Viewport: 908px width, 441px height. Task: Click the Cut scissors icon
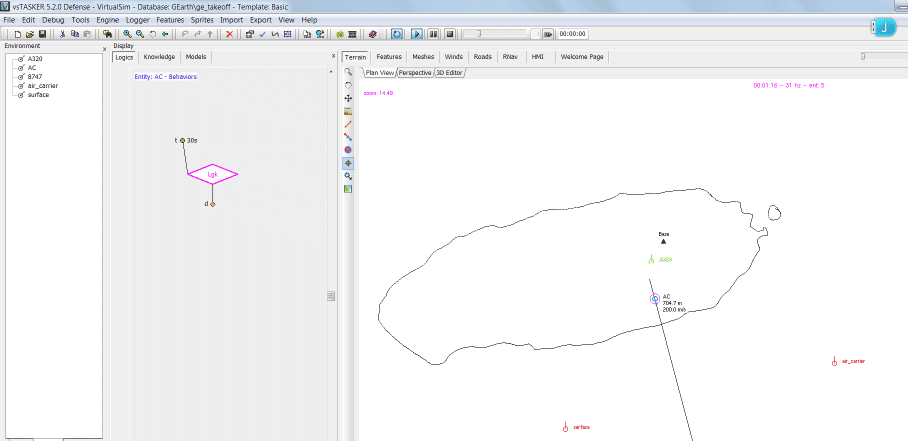[x=62, y=34]
